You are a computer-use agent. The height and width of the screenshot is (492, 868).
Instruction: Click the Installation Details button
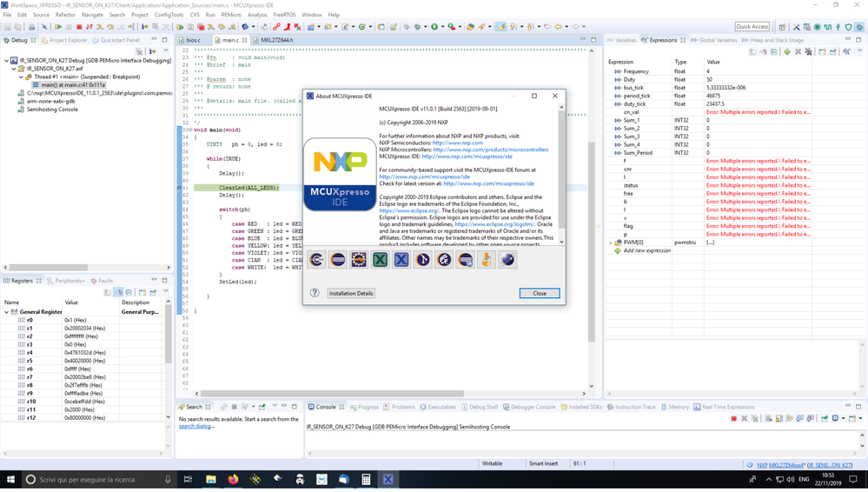click(351, 293)
